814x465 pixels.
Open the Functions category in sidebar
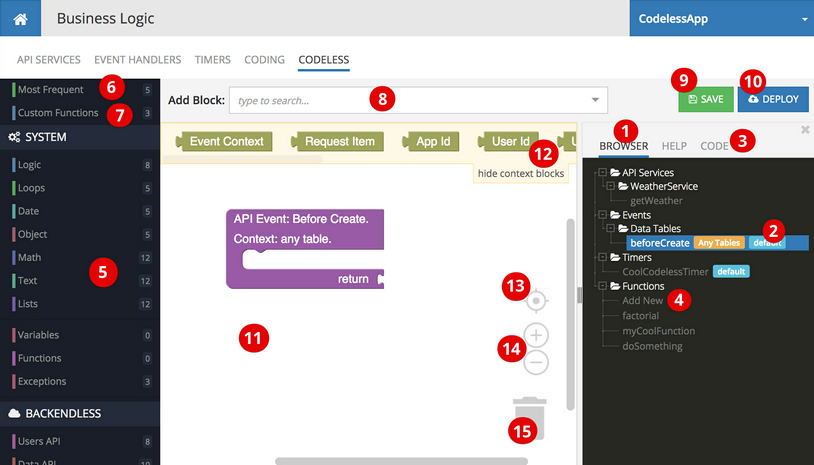point(80,358)
